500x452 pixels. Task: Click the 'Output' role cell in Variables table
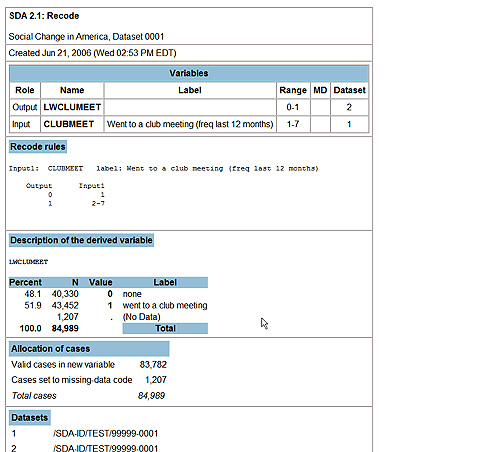pyautogui.click(x=25, y=107)
